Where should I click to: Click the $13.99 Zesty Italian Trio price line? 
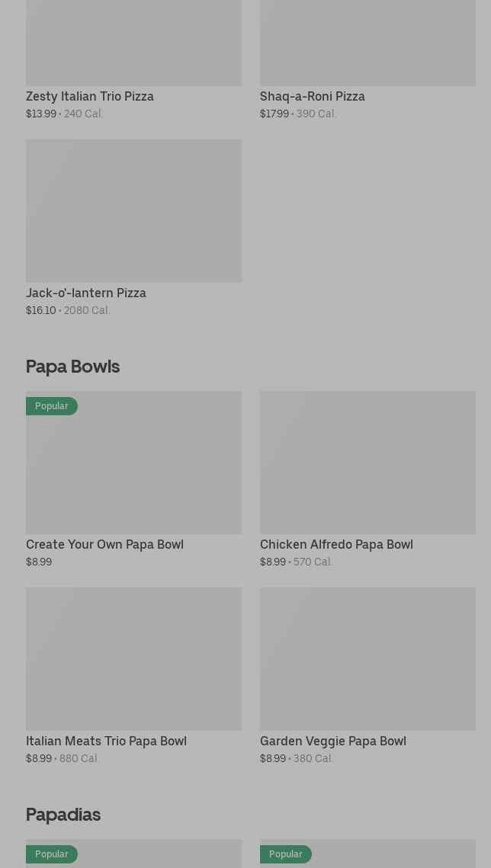point(64,114)
